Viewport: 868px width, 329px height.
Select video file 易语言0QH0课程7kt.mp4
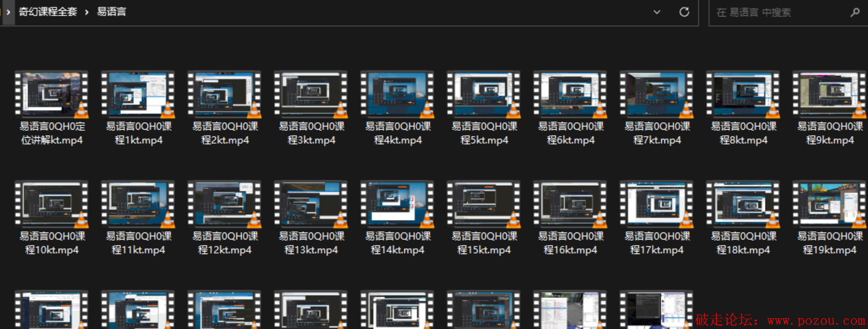tap(657, 95)
